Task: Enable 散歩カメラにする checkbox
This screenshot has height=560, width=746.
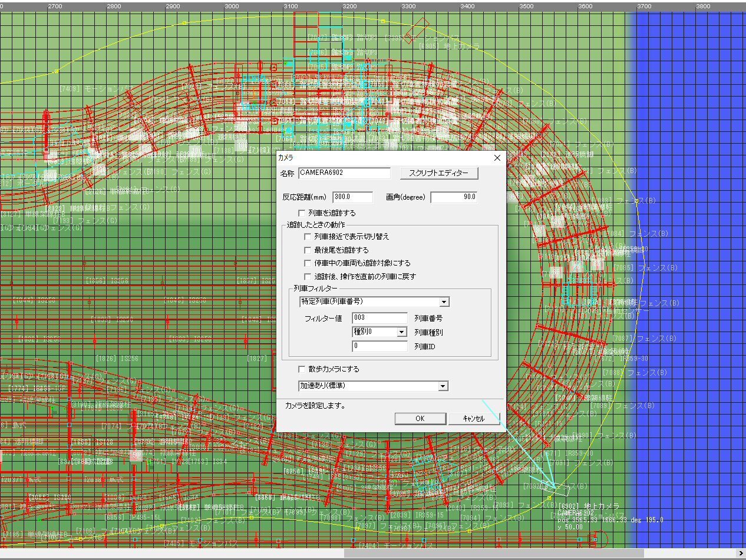Action: pos(302,369)
